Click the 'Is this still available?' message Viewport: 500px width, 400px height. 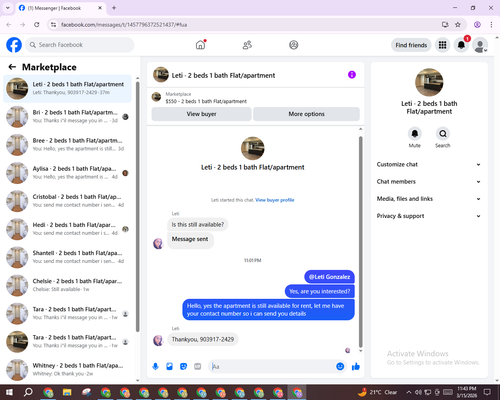coord(198,225)
